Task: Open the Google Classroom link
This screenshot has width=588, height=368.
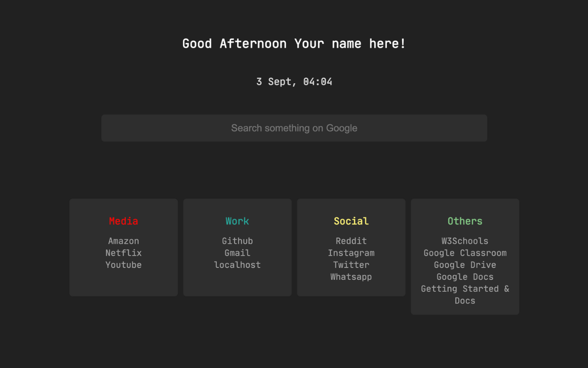Action: [465, 253]
